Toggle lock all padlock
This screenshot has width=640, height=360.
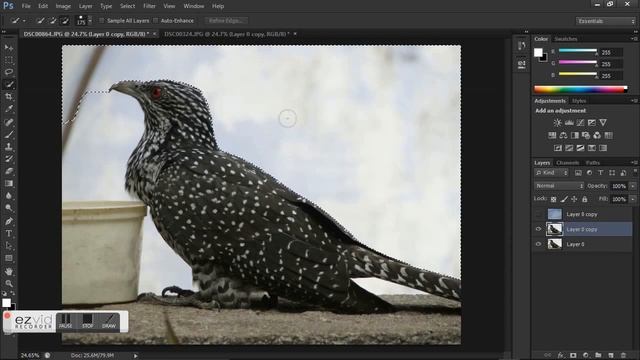pyautogui.click(x=584, y=199)
